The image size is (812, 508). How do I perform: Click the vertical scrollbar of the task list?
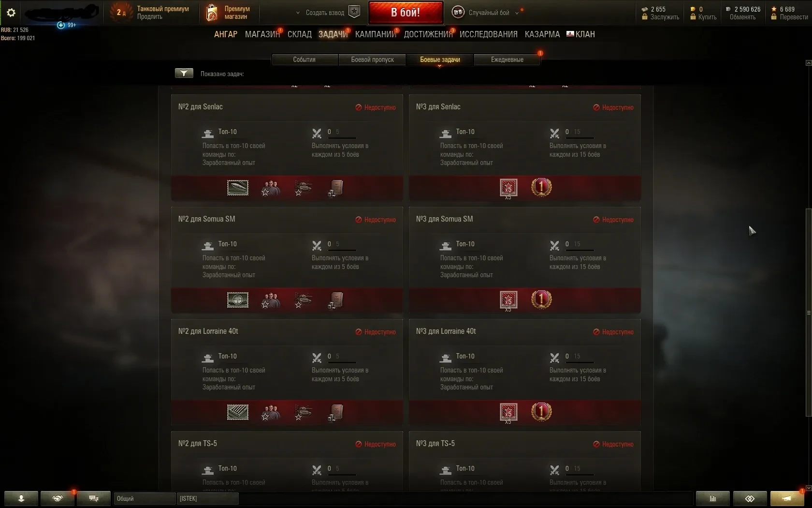808,313
